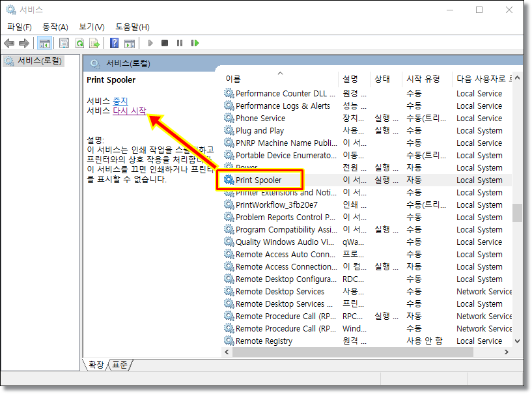Open the Properties toolbar icon
Viewport: 532px width, 394px height.
(x=64, y=43)
